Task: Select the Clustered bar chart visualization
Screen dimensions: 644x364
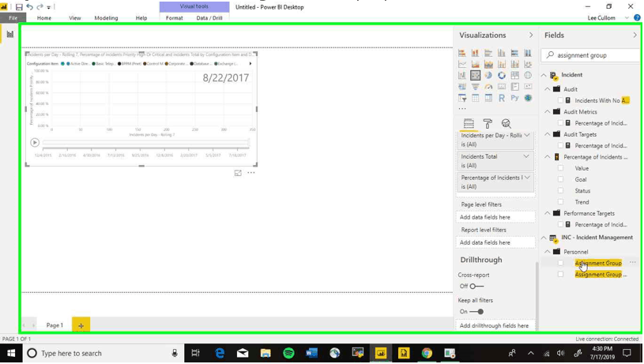Action: point(488,53)
